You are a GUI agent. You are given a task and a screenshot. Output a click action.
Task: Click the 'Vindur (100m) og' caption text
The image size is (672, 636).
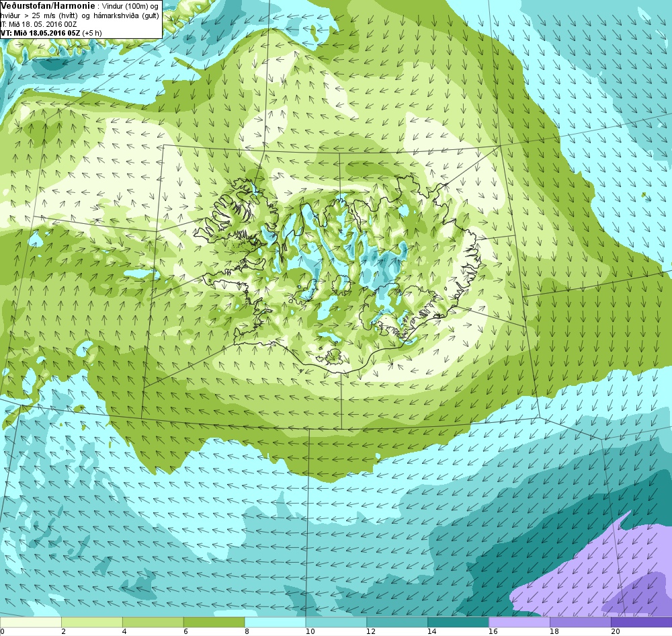pos(130,7)
